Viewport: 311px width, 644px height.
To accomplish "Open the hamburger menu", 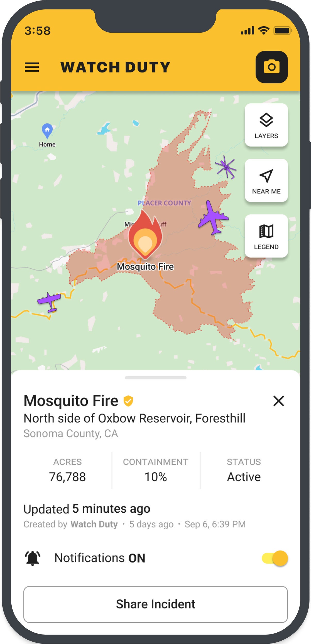I will [32, 67].
